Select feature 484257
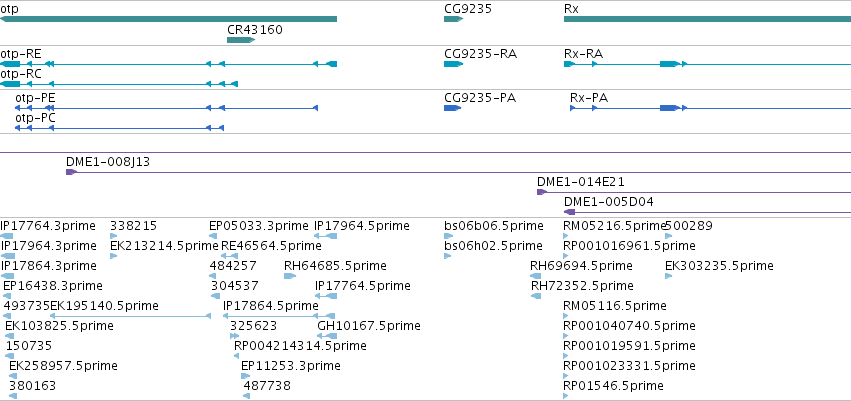This screenshot has width=851, height=401. [213, 276]
